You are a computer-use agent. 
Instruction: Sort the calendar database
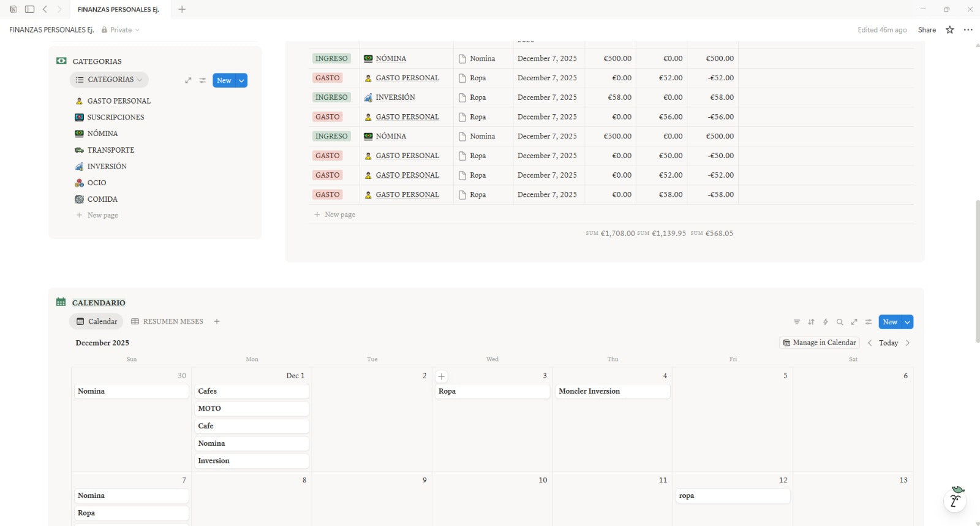pos(811,322)
